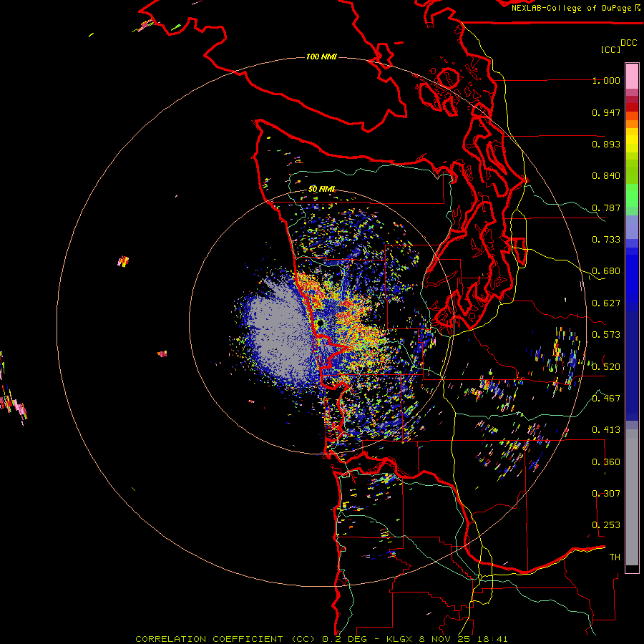Click the 100 NMI range ring label
644x644 pixels.
coord(321,57)
